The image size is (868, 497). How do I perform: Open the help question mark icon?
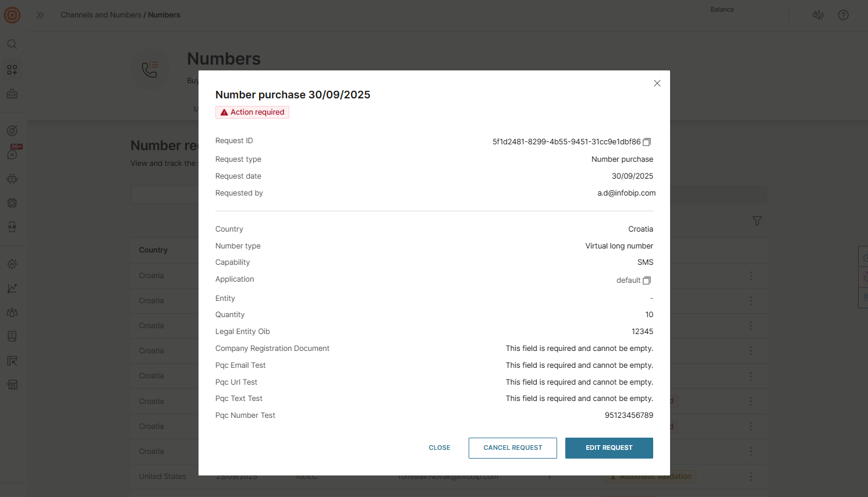click(x=843, y=15)
